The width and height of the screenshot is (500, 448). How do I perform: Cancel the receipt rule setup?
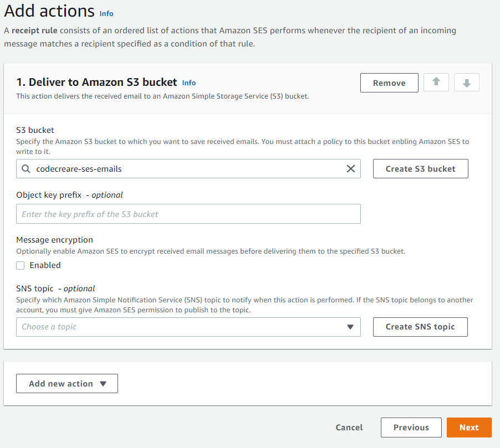coord(349,428)
